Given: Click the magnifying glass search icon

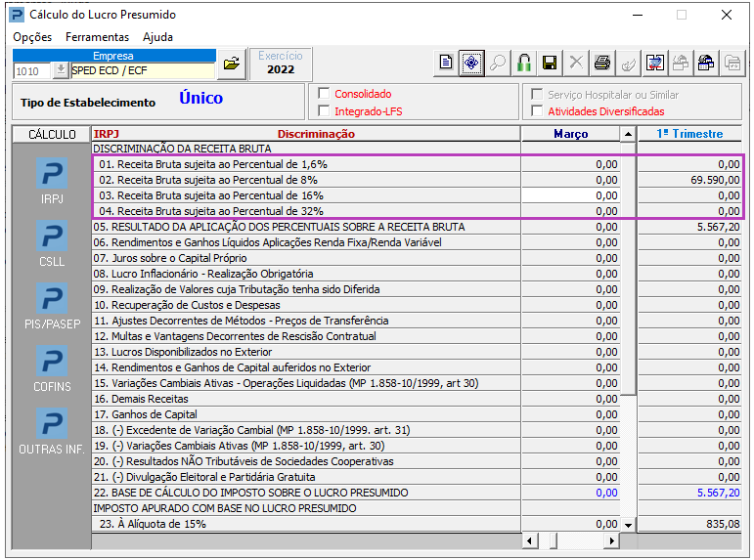Looking at the screenshot, I should (x=497, y=63).
